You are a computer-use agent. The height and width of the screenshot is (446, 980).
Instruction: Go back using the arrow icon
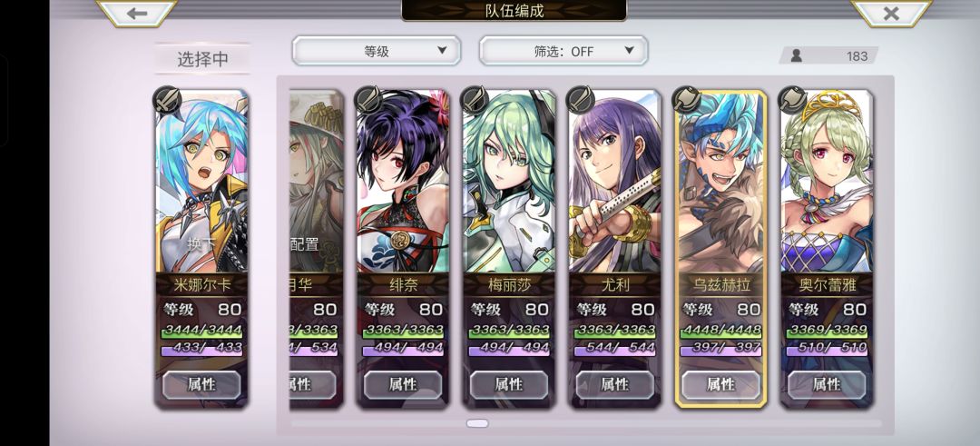(137, 13)
